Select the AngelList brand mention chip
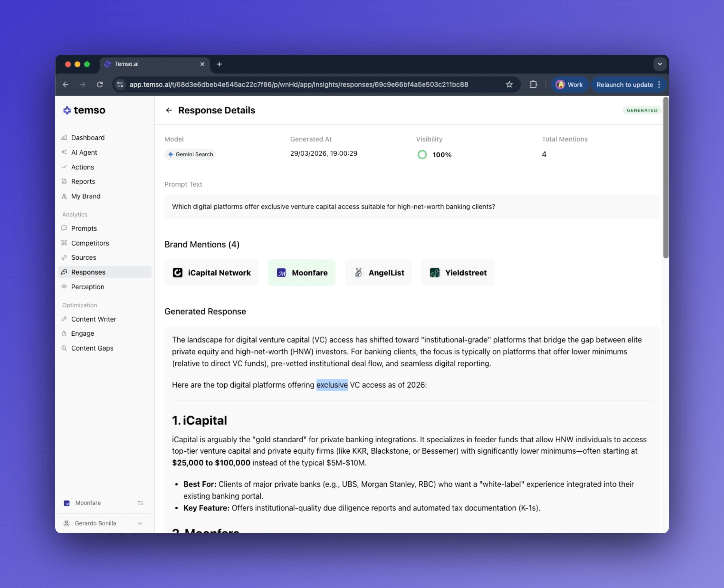 point(378,273)
